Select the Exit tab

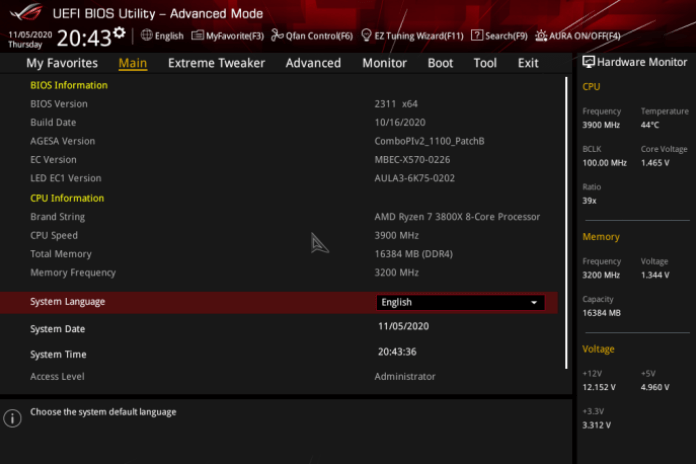(528, 63)
